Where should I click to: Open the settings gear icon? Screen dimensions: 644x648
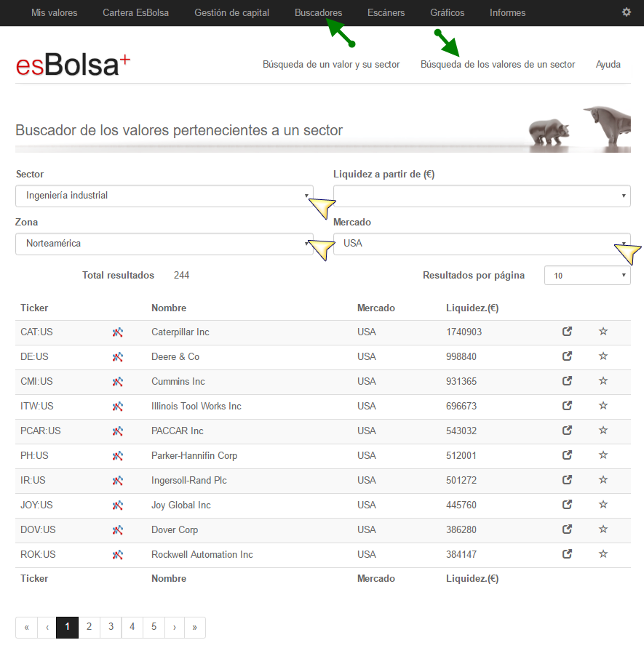pos(627,12)
